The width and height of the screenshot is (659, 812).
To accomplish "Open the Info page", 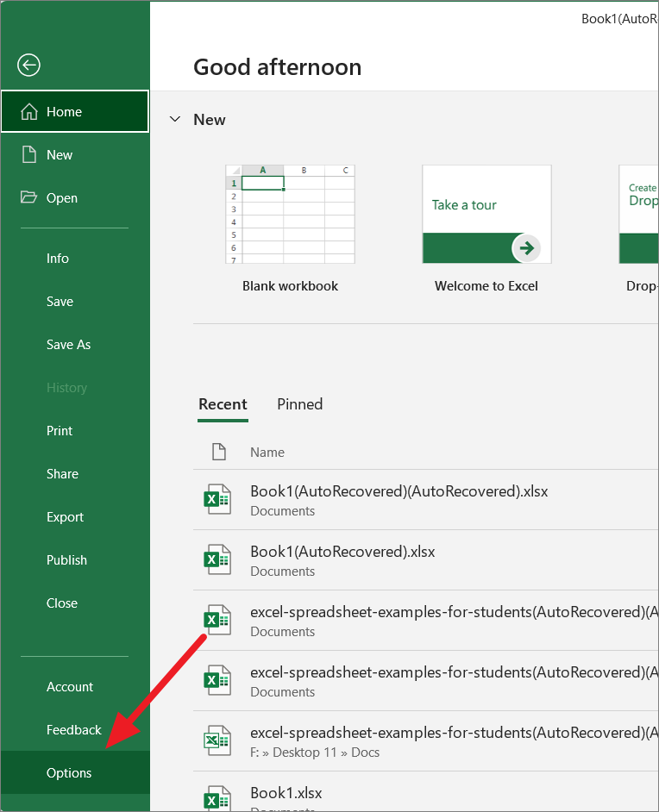I will (x=75, y=258).
